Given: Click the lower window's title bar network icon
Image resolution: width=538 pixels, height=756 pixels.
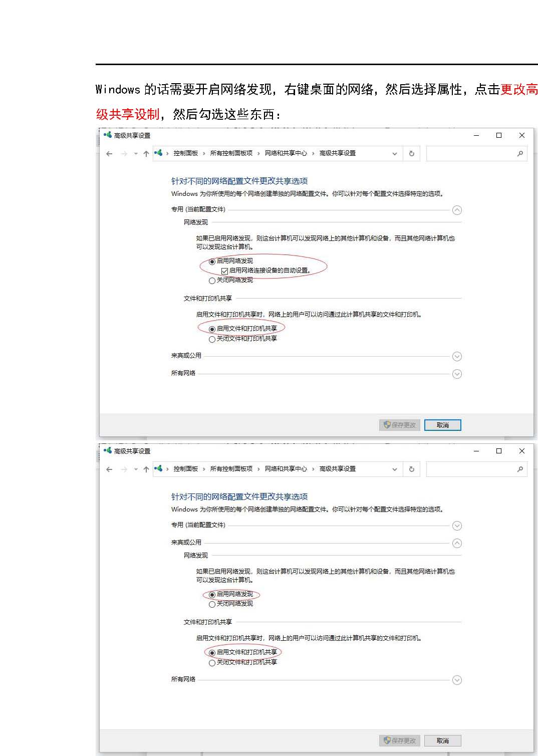Looking at the screenshot, I should tap(107, 450).
